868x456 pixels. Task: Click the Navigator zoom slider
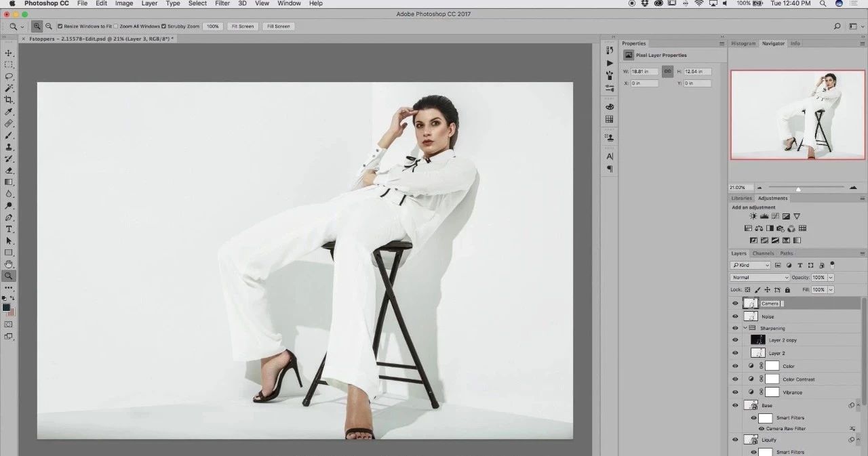pos(798,188)
